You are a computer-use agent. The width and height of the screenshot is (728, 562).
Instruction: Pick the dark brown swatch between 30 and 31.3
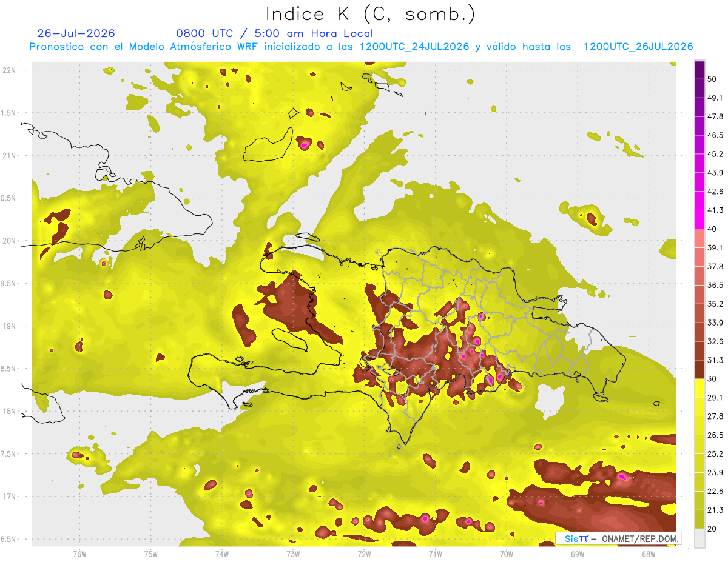pos(699,370)
